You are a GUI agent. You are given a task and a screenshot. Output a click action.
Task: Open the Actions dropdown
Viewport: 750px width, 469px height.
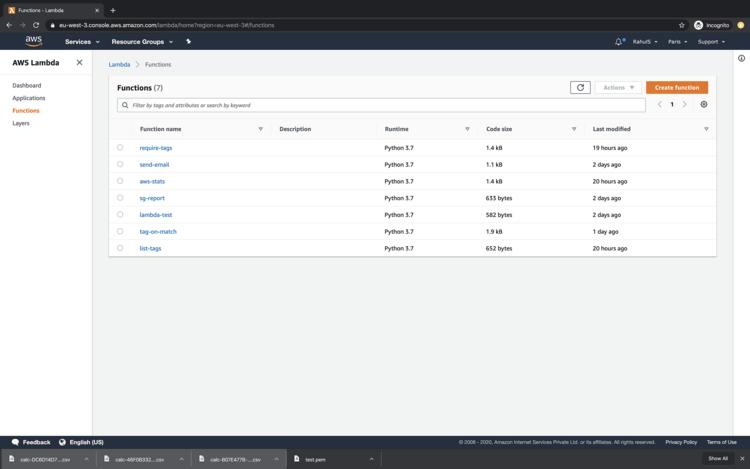[x=619, y=88]
